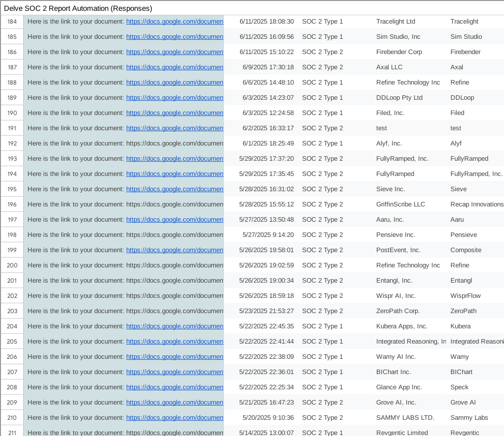Select cell 'Alyf, Inc.'
The width and height of the screenshot is (504, 436).
coord(389,144)
